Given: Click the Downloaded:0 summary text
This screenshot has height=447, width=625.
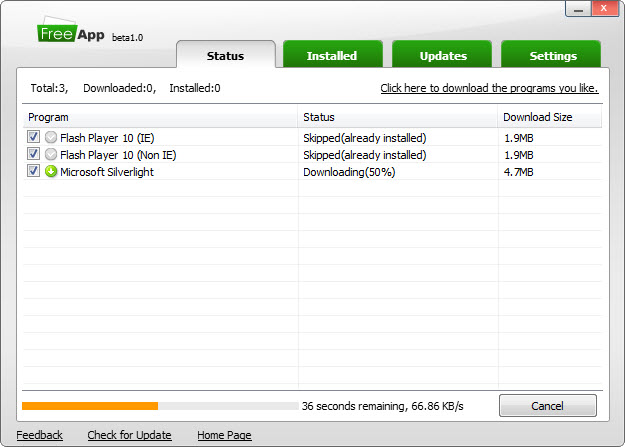Looking at the screenshot, I should click(x=120, y=88).
